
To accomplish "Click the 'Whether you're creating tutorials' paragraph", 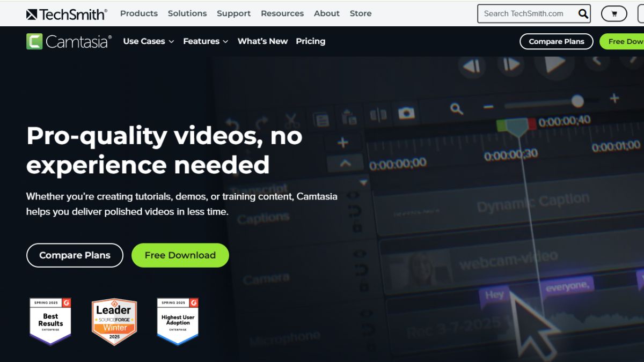I will coord(182,204).
